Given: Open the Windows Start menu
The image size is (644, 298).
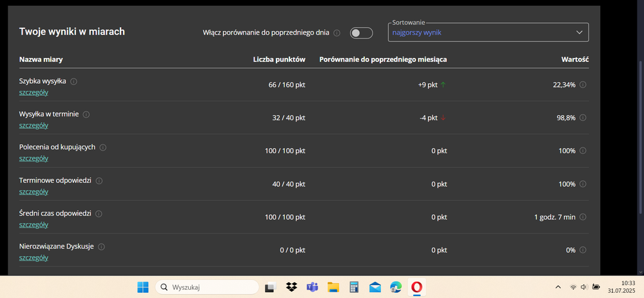Looking at the screenshot, I should [142, 287].
